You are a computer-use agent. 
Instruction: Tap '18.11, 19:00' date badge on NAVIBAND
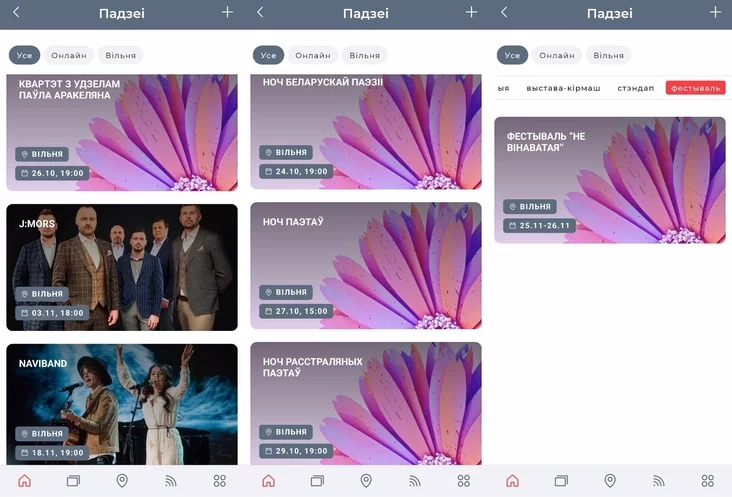coord(52,453)
